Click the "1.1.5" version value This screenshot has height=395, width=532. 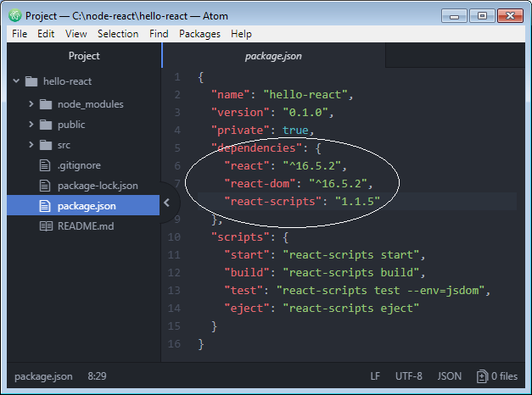click(x=357, y=202)
